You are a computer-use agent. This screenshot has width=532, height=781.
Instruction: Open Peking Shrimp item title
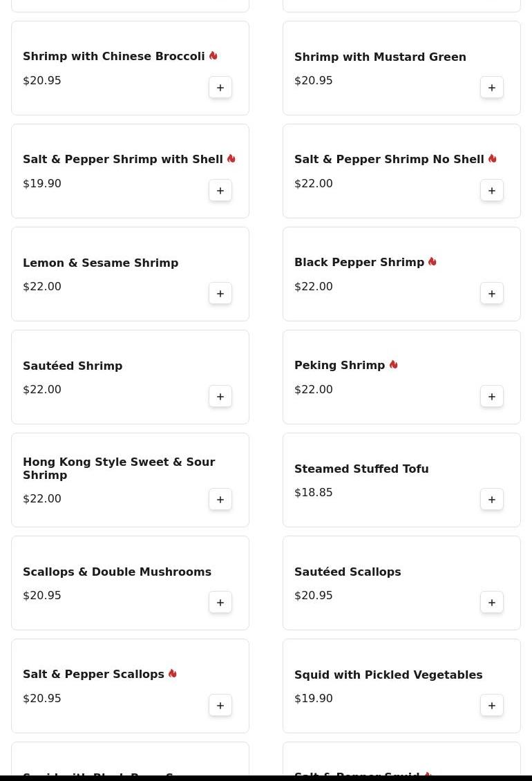pyautogui.click(x=339, y=366)
